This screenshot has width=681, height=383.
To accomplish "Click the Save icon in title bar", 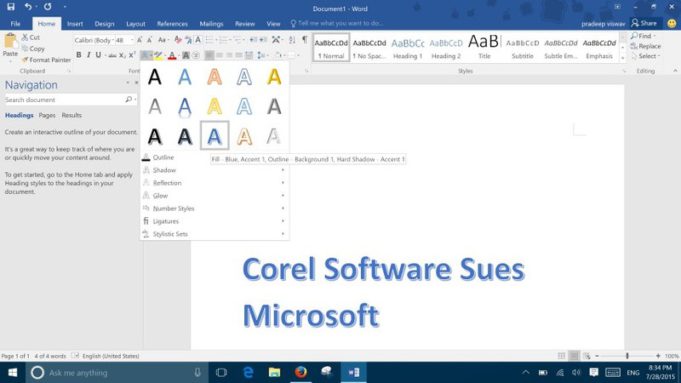I will [11, 7].
